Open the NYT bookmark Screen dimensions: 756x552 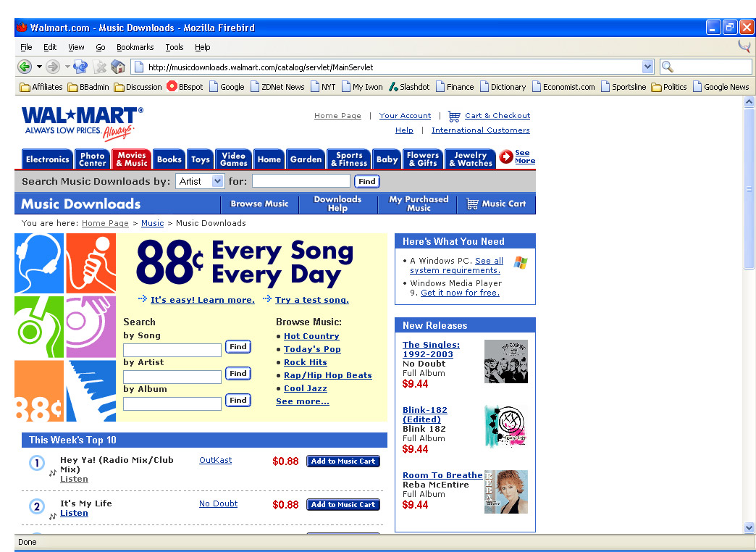pos(323,87)
